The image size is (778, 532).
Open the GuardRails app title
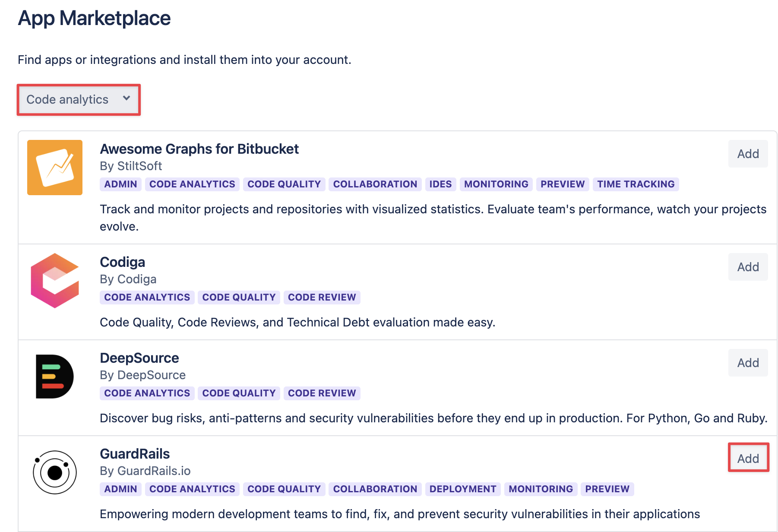point(135,454)
